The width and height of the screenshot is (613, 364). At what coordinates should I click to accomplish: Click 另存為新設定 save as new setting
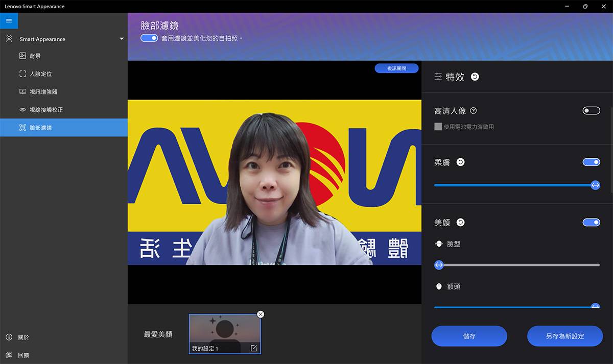565,336
